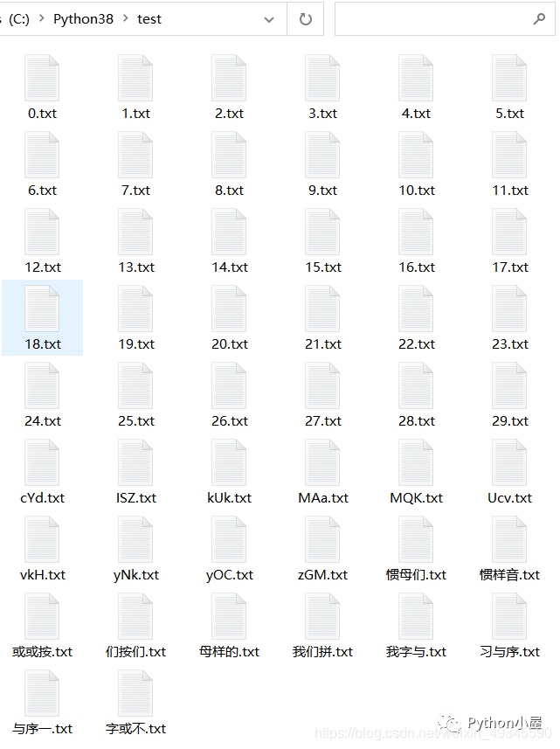Select the zGM.txt file icon

click(x=322, y=539)
